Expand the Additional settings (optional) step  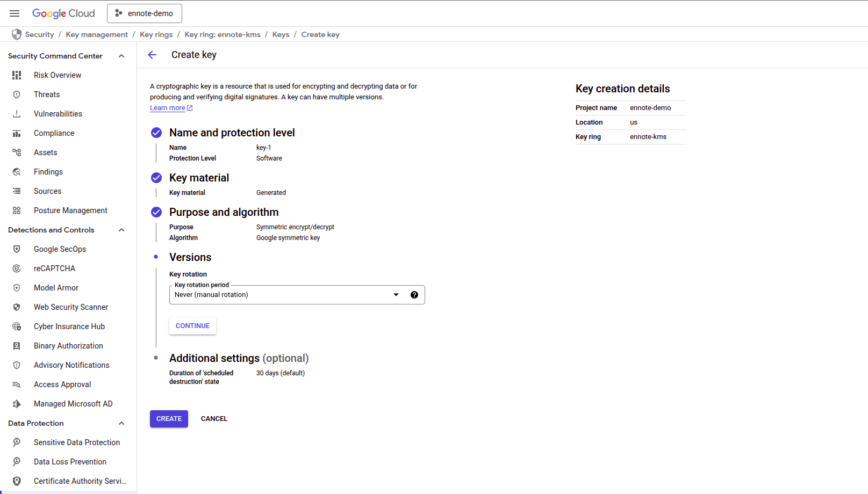click(239, 358)
